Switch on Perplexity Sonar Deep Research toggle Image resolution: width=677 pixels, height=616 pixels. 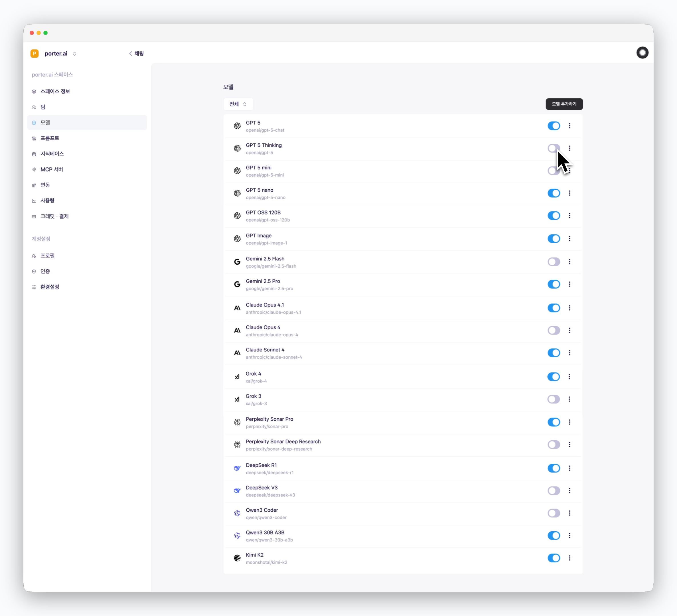[x=554, y=445]
